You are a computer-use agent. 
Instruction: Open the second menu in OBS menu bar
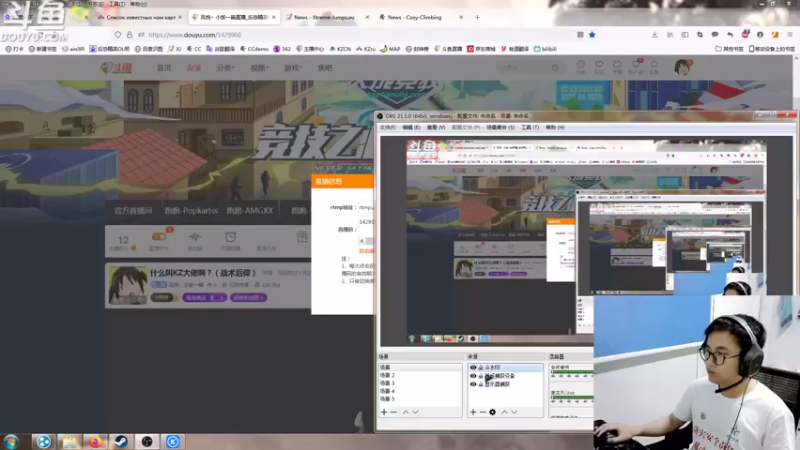[411, 128]
